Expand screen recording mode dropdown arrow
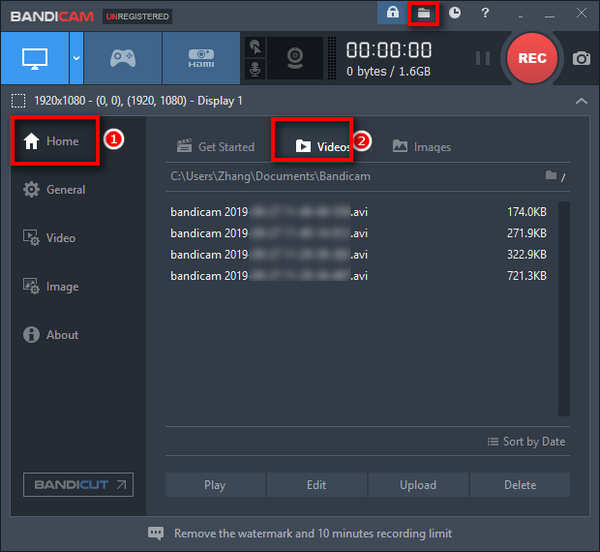This screenshot has height=552, width=600. pyautogui.click(x=76, y=58)
